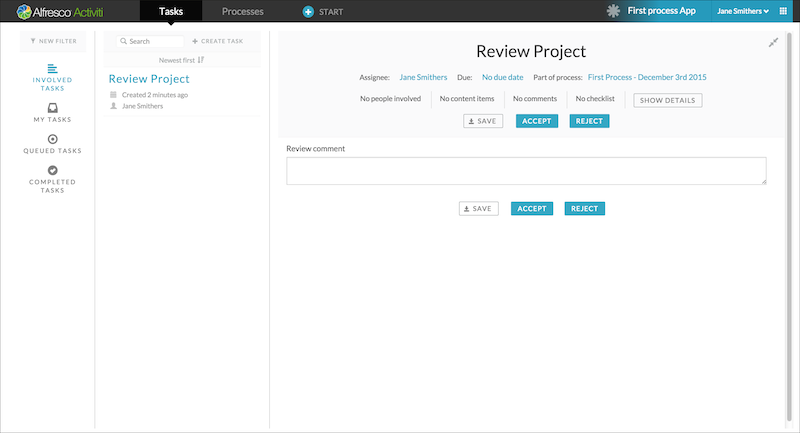Start a new process with the Start button
The image size is (800, 433).
tap(323, 11)
